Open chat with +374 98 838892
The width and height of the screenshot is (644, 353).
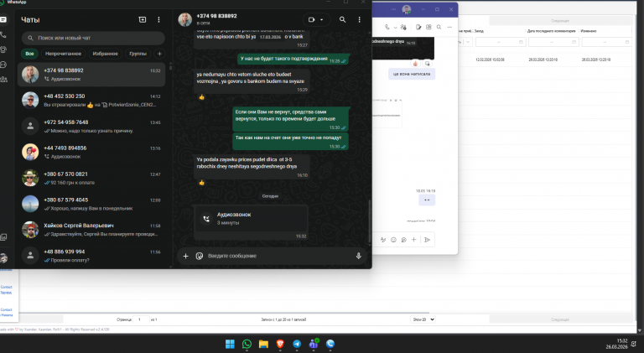point(91,75)
